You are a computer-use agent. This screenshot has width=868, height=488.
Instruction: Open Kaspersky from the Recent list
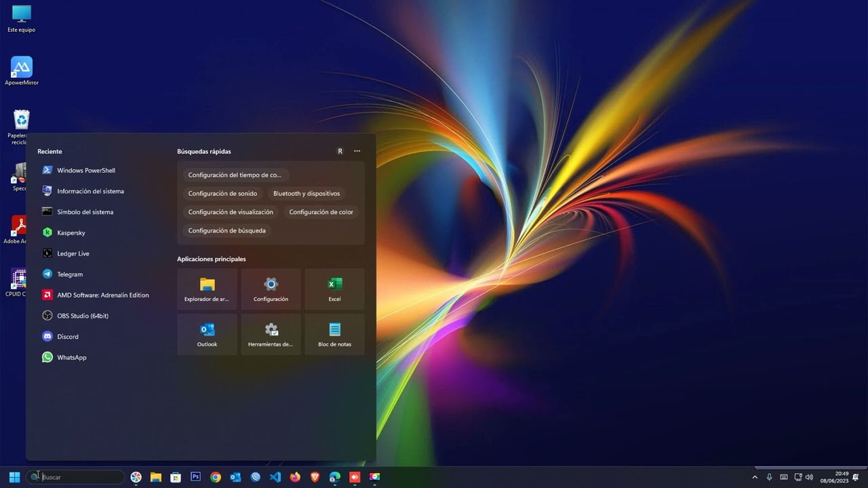pyautogui.click(x=71, y=232)
